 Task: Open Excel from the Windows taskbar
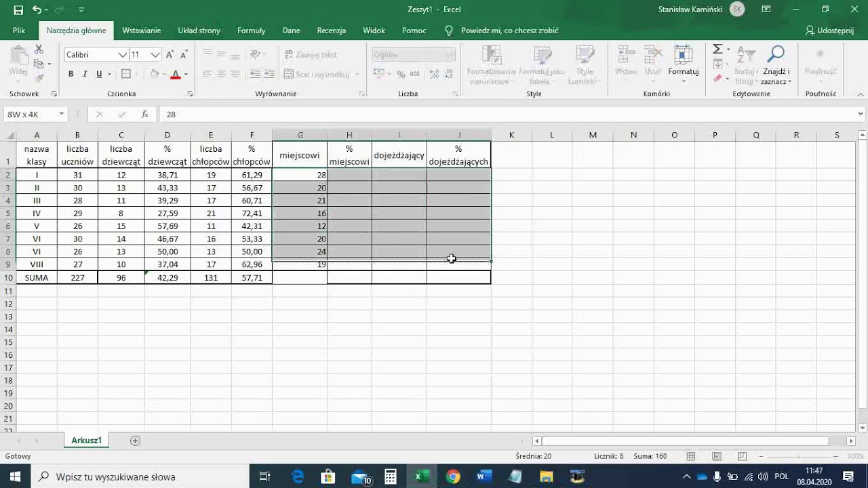[x=421, y=476]
